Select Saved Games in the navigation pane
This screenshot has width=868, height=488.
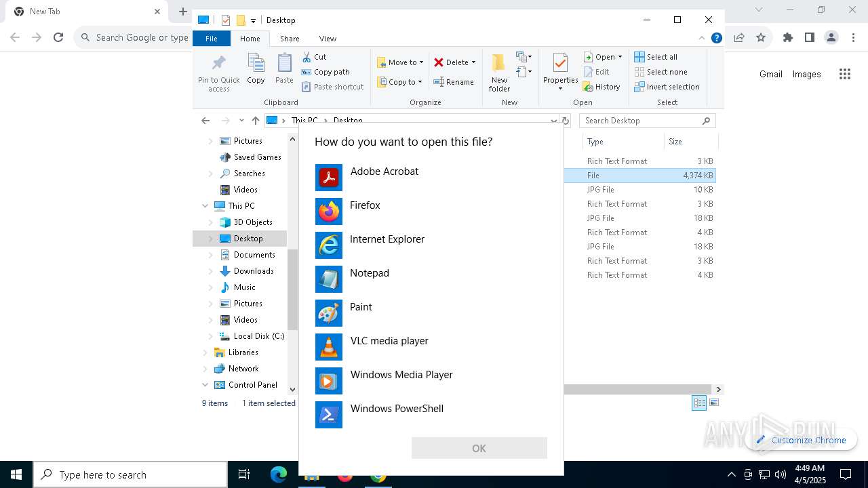tap(257, 157)
